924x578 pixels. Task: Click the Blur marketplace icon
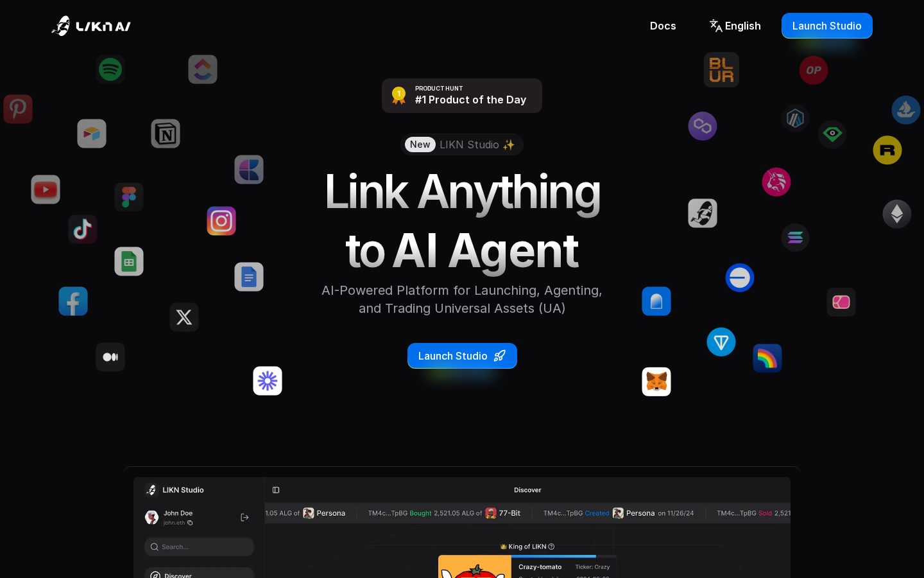[x=721, y=69]
